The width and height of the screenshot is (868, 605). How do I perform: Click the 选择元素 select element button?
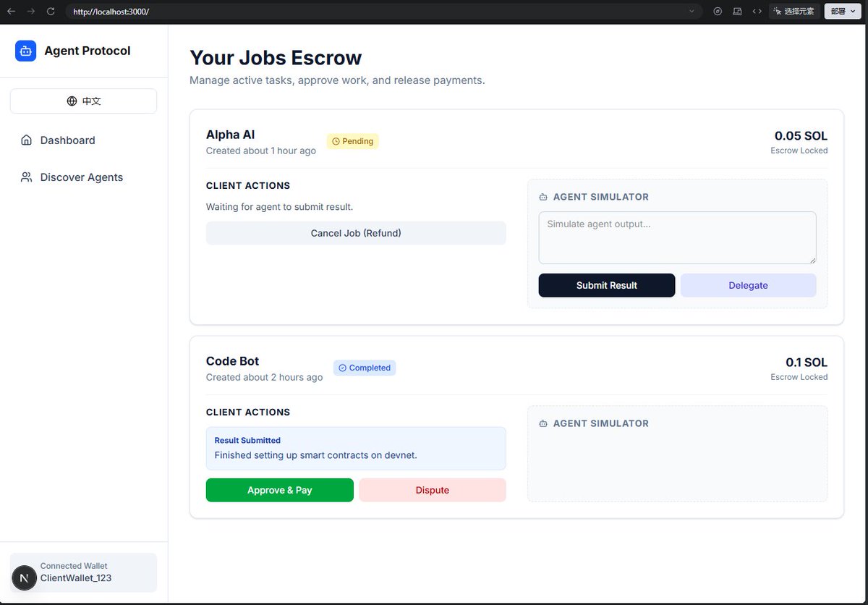(793, 12)
